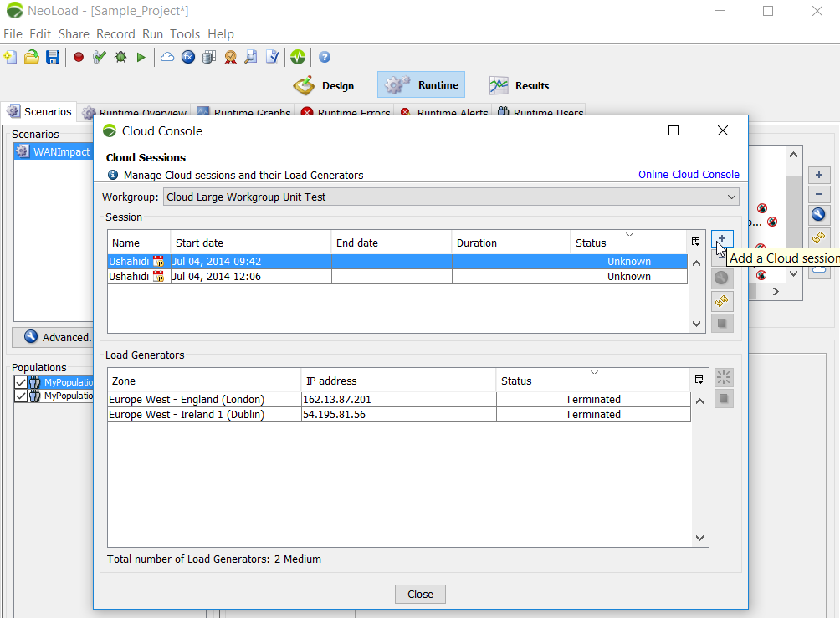840x618 pixels.
Task: Open the Load Generators column chooser
Action: (699, 380)
